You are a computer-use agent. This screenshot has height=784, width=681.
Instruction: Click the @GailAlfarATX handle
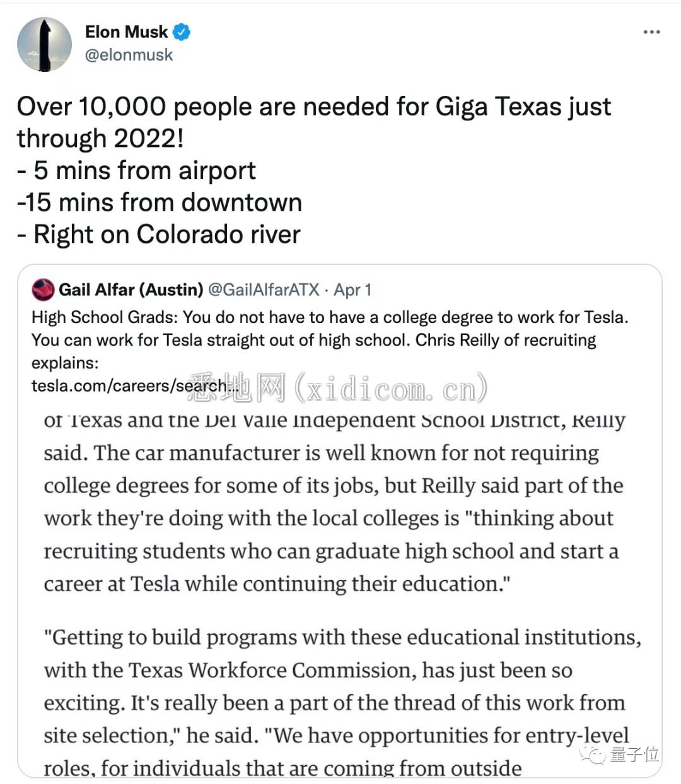(264, 290)
